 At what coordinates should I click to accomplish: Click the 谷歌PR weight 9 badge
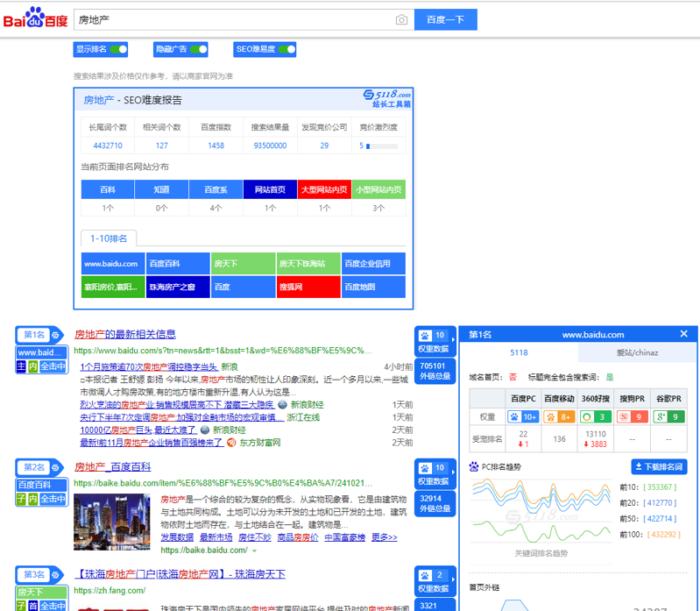click(x=668, y=416)
